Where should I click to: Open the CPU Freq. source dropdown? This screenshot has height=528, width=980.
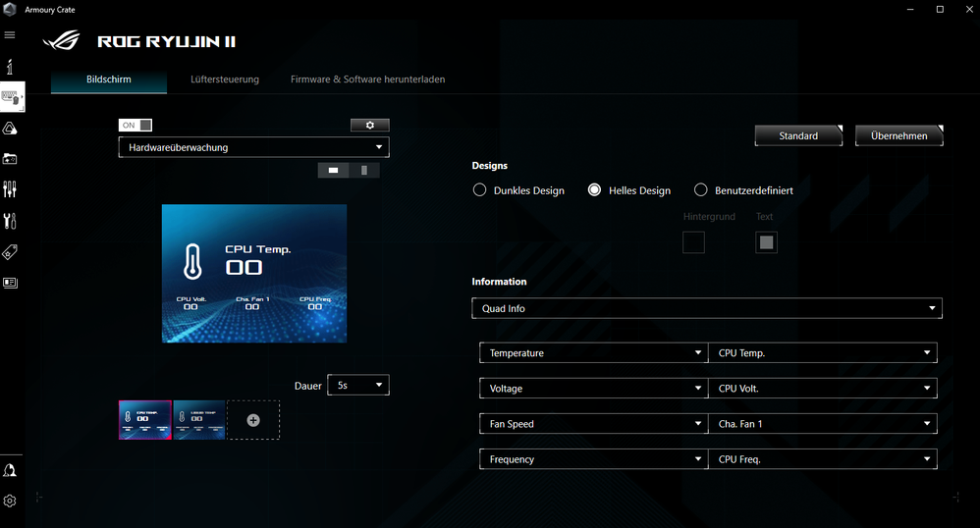pyautogui.click(x=823, y=458)
